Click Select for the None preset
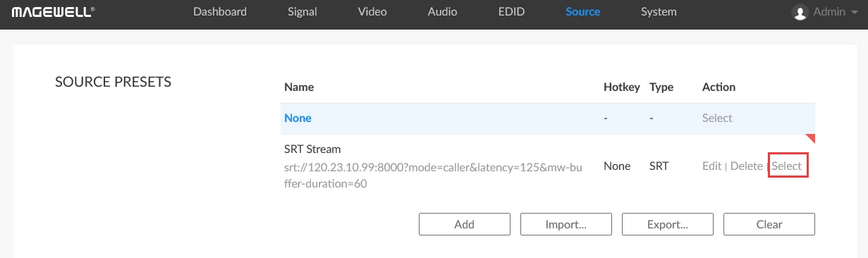The image size is (868, 258). (x=717, y=118)
